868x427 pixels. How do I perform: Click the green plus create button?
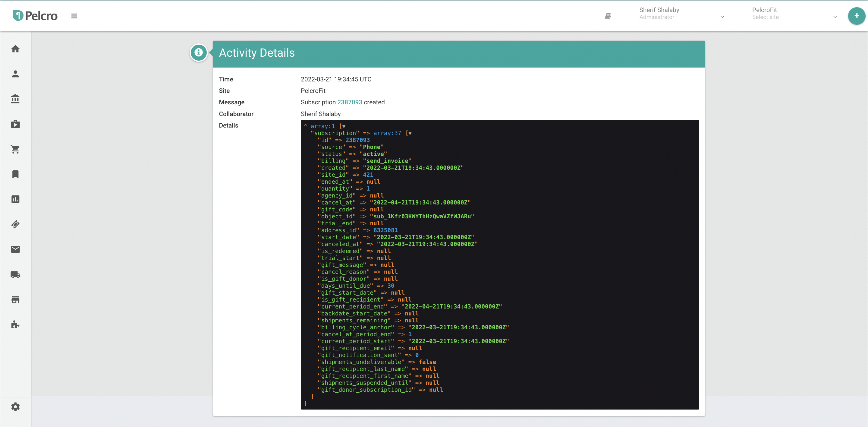pyautogui.click(x=856, y=16)
